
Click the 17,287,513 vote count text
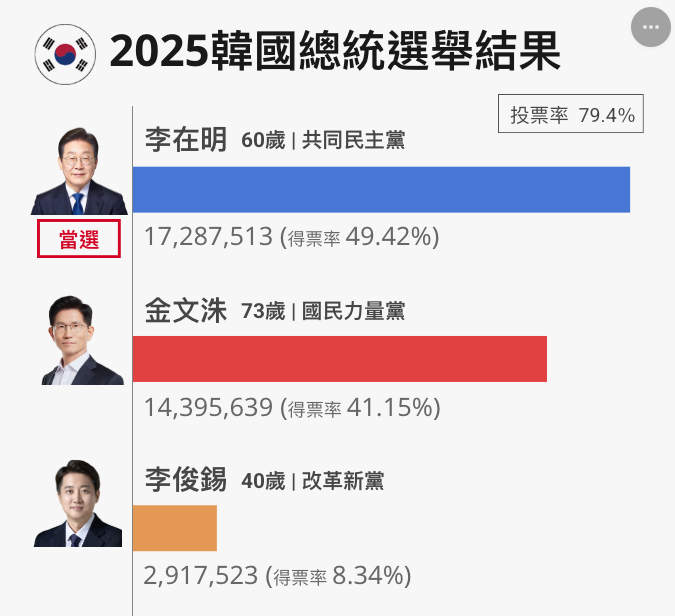(x=208, y=237)
